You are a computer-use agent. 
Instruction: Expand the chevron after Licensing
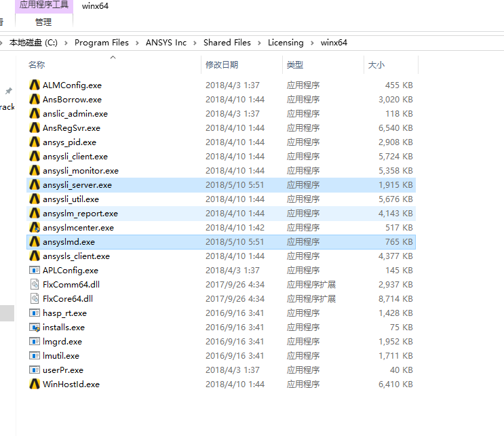click(312, 43)
